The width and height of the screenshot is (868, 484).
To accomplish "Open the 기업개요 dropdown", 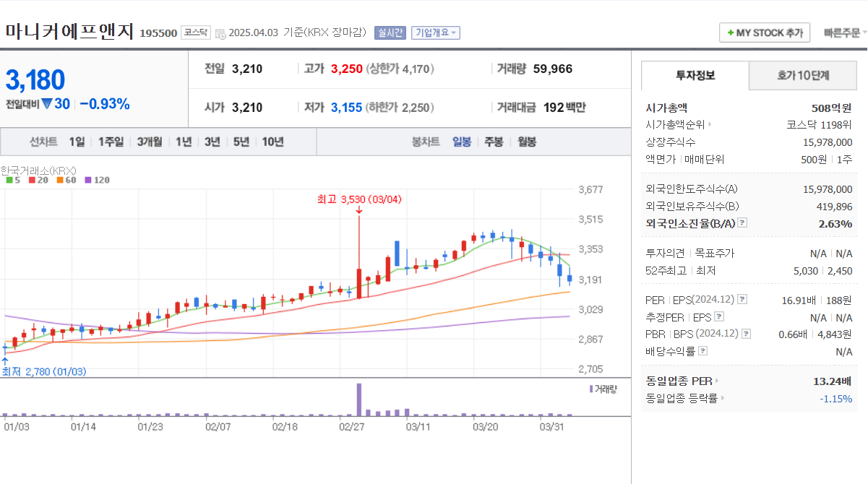I will click(435, 33).
